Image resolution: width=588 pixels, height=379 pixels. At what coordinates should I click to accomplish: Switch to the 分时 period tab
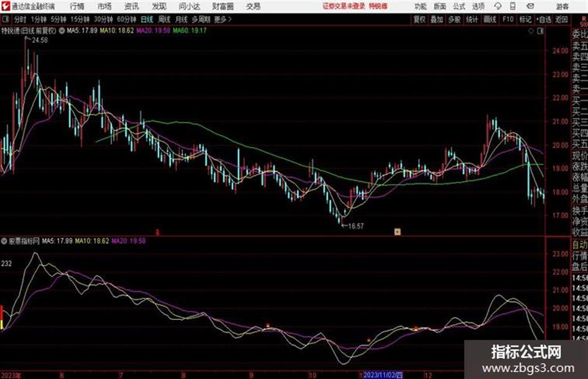(x=20, y=19)
